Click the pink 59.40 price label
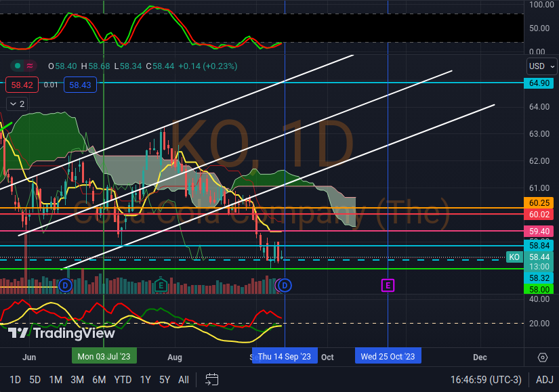Screen dimensions: 559x392 click(539, 232)
